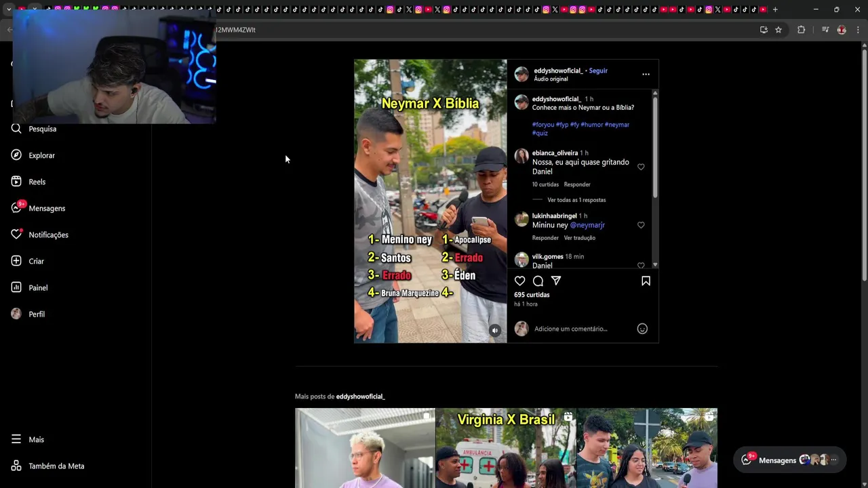Open emoji picker in comment box

[642, 329]
